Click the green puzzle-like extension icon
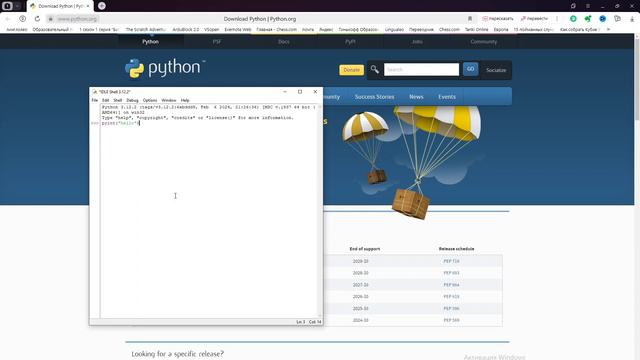The image size is (640, 360). click(588, 19)
